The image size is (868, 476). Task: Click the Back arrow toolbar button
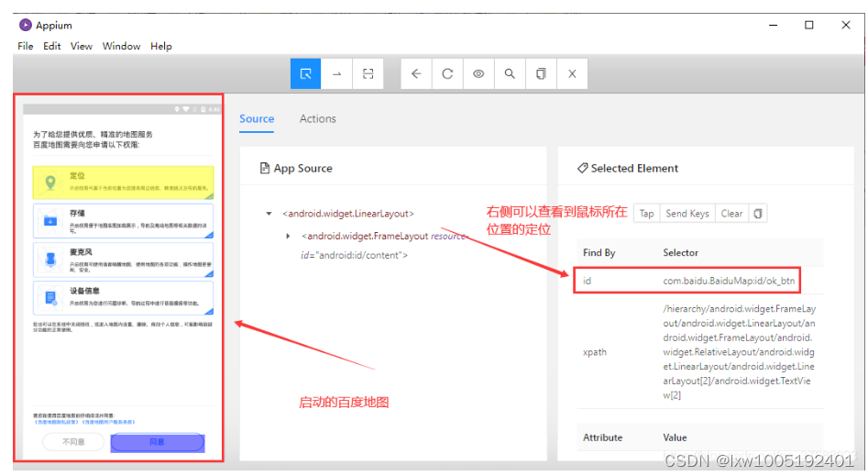416,73
